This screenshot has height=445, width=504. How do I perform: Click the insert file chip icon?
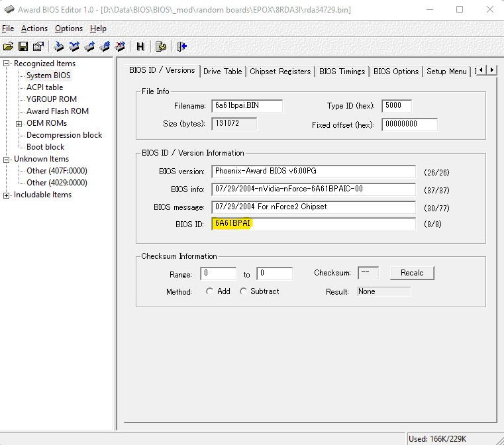[58, 46]
